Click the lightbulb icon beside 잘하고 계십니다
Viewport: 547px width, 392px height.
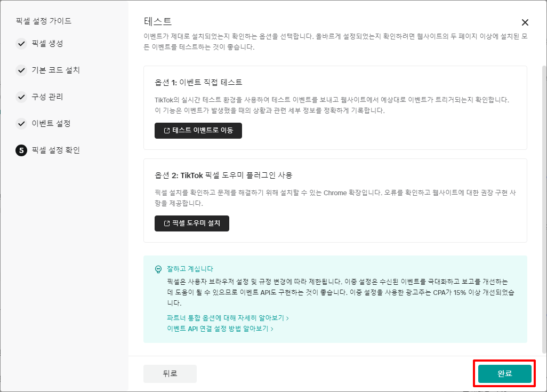tap(158, 269)
